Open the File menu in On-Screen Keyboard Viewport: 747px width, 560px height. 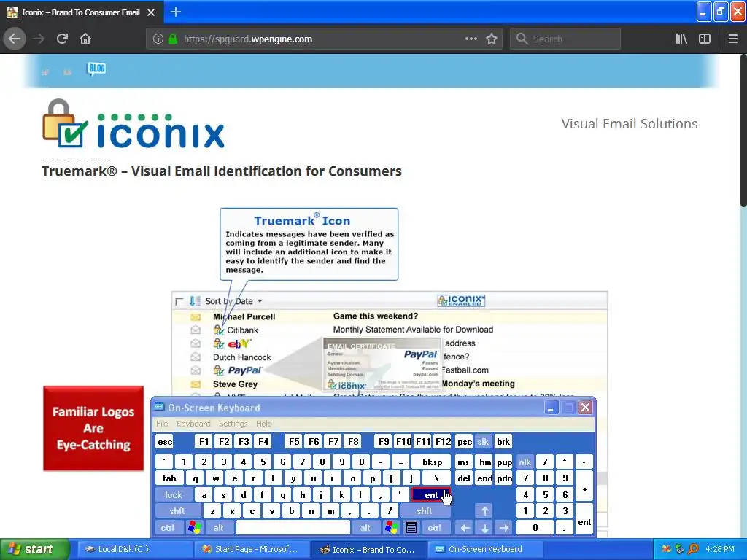click(162, 424)
